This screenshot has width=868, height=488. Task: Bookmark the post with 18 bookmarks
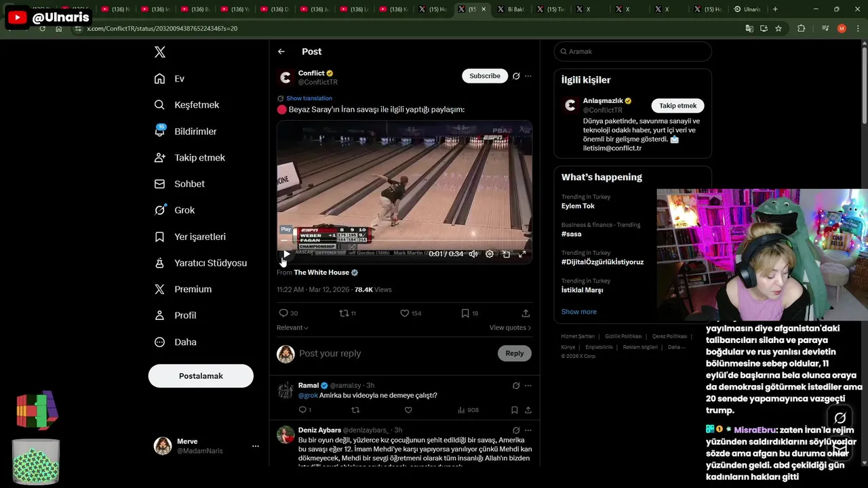pyautogui.click(x=469, y=313)
